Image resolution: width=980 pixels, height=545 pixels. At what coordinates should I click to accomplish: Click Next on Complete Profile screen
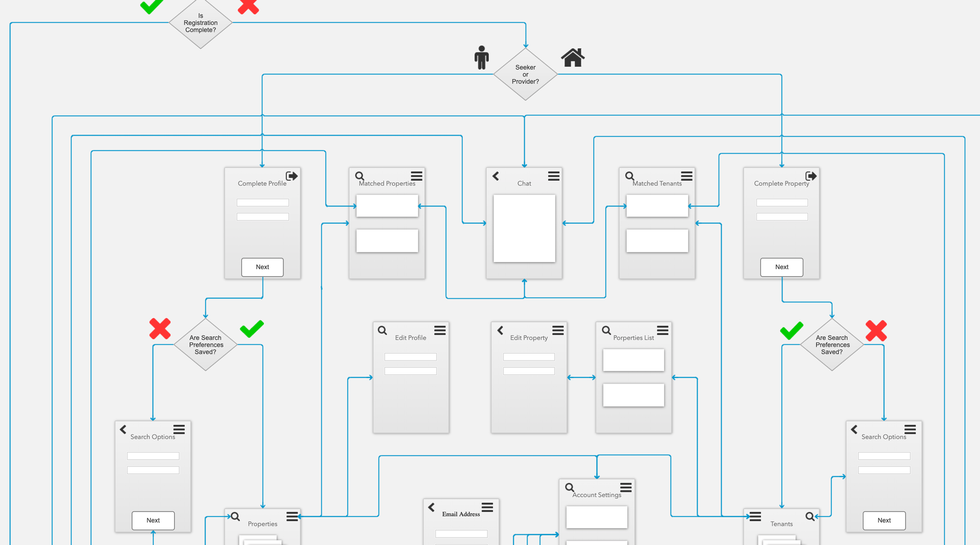(262, 267)
